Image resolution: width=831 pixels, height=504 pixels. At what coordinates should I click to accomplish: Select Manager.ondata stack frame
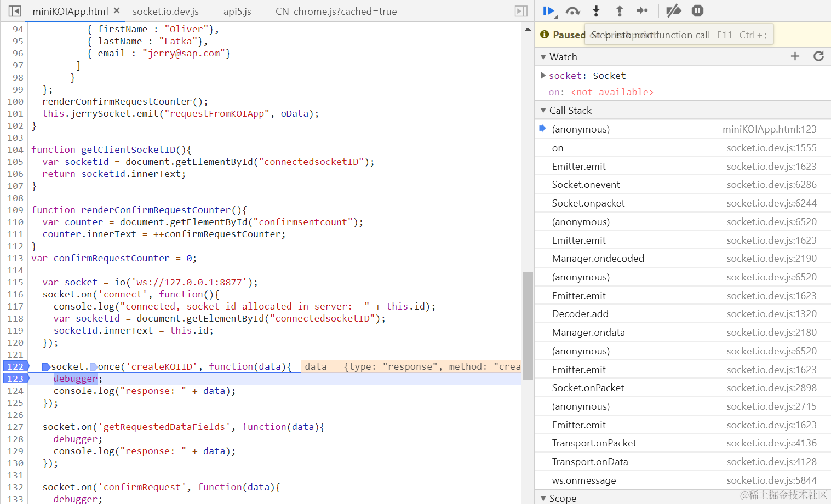pos(683,333)
